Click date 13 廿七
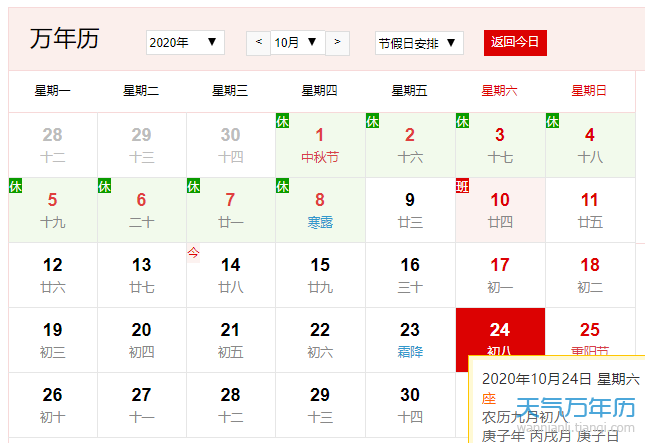645x443 pixels. [142, 275]
